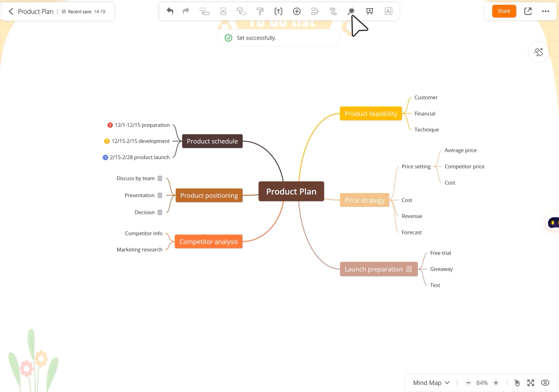Open the Mind Map layout dropdown
The image size is (559, 392).
pyautogui.click(x=431, y=383)
